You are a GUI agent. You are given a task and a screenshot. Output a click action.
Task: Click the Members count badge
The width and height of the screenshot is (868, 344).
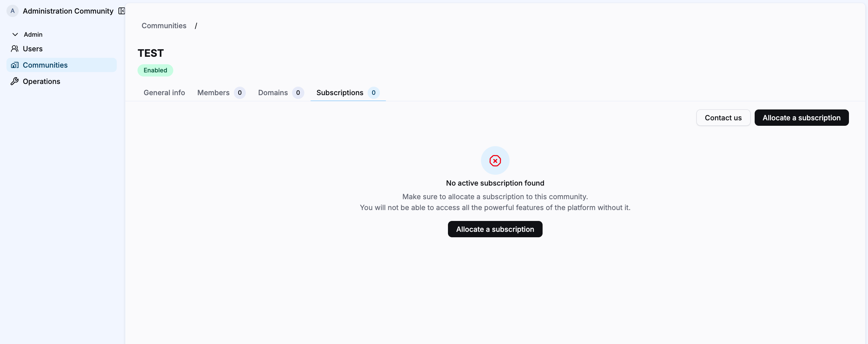point(240,92)
